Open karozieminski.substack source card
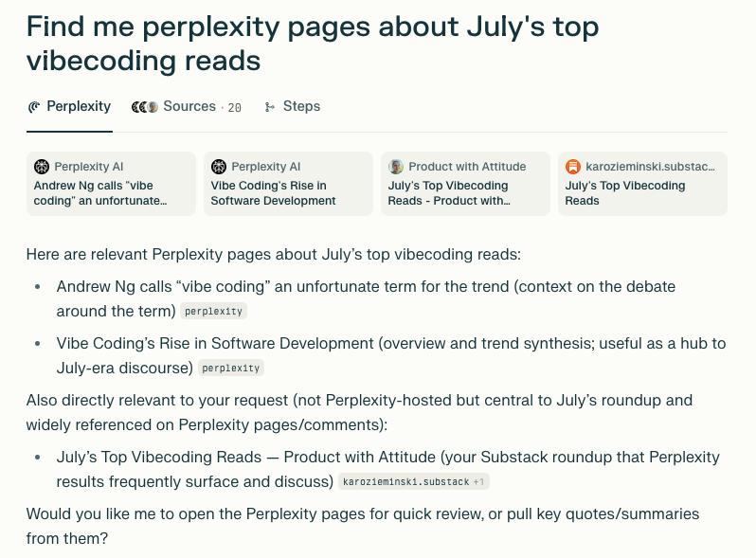Image resolution: width=756 pixels, height=558 pixels. click(642, 184)
